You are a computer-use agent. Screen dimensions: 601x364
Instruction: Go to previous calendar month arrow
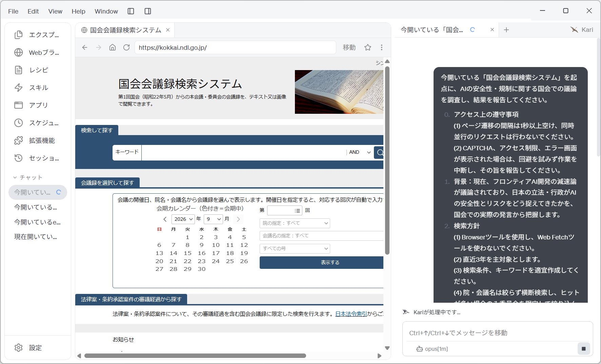(165, 219)
